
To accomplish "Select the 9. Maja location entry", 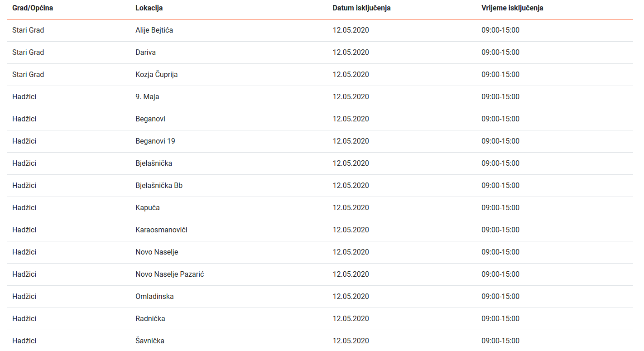I will 147,97.
